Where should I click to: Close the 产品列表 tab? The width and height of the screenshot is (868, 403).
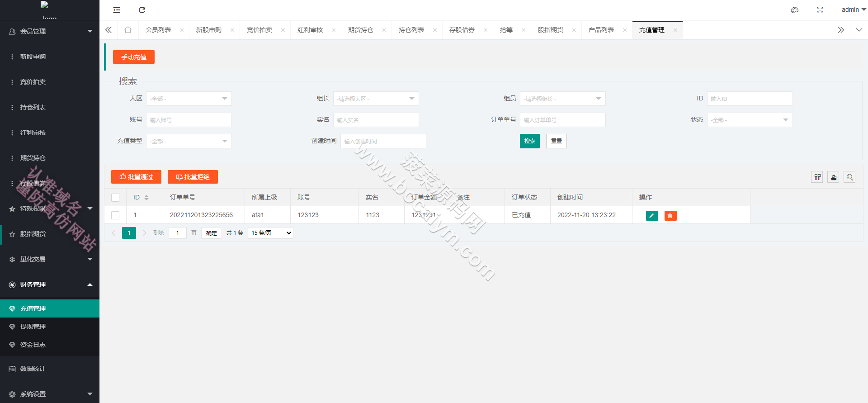pos(625,30)
